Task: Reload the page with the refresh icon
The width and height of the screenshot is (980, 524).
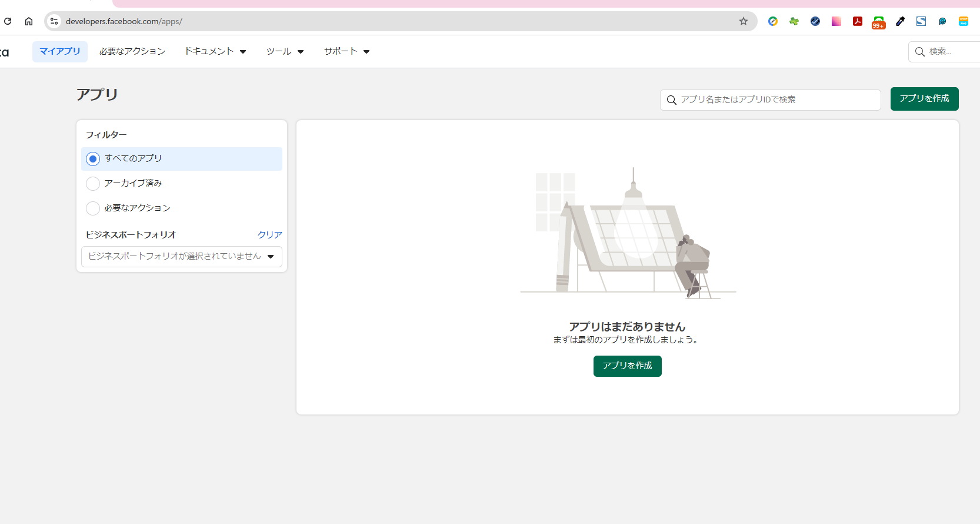Action: point(8,21)
